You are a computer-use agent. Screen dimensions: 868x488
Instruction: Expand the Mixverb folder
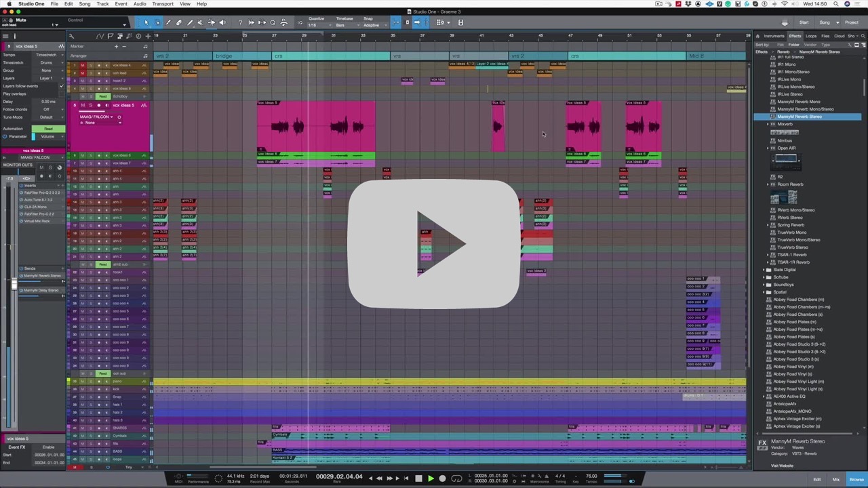click(768, 125)
